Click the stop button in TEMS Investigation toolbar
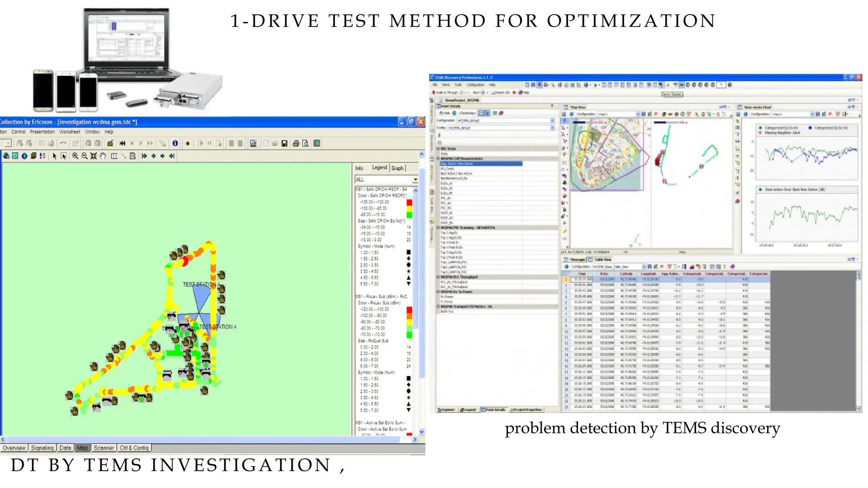This screenshot has height=488, width=868. (x=132, y=144)
